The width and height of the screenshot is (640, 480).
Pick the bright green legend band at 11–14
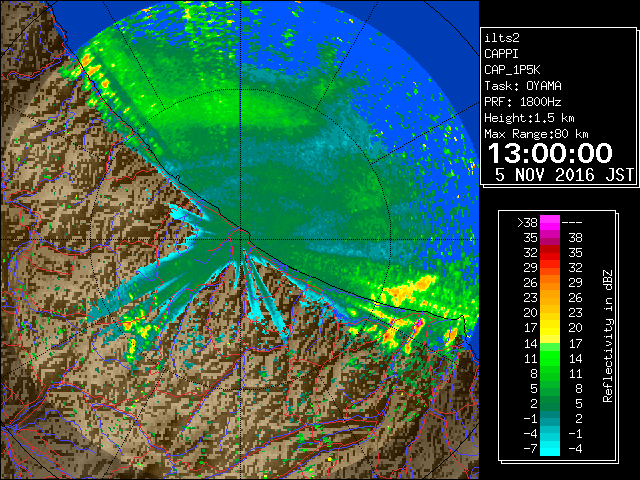click(550, 358)
